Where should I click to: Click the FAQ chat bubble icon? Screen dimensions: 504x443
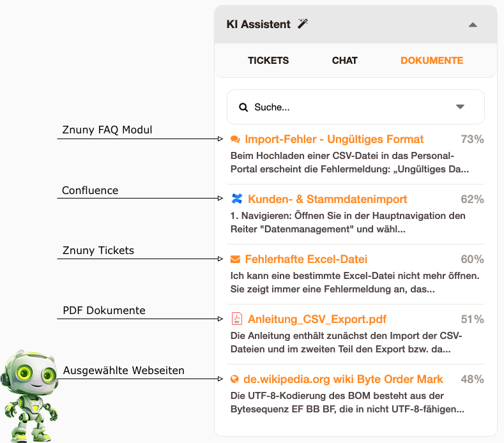click(235, 139)
